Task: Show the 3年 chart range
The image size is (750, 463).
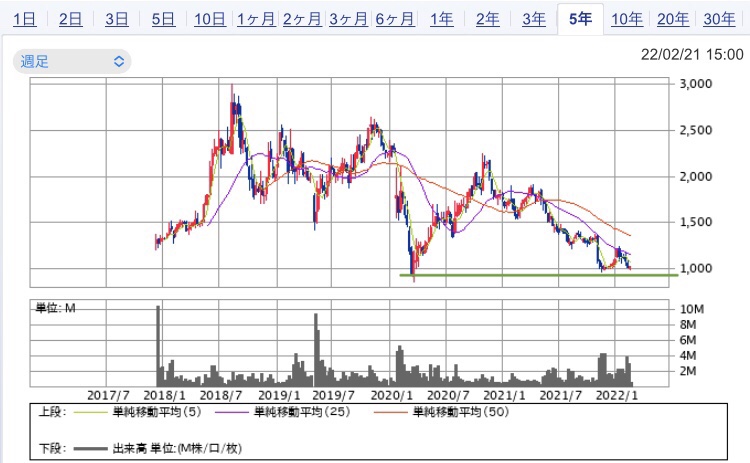Action: [534, 19]
